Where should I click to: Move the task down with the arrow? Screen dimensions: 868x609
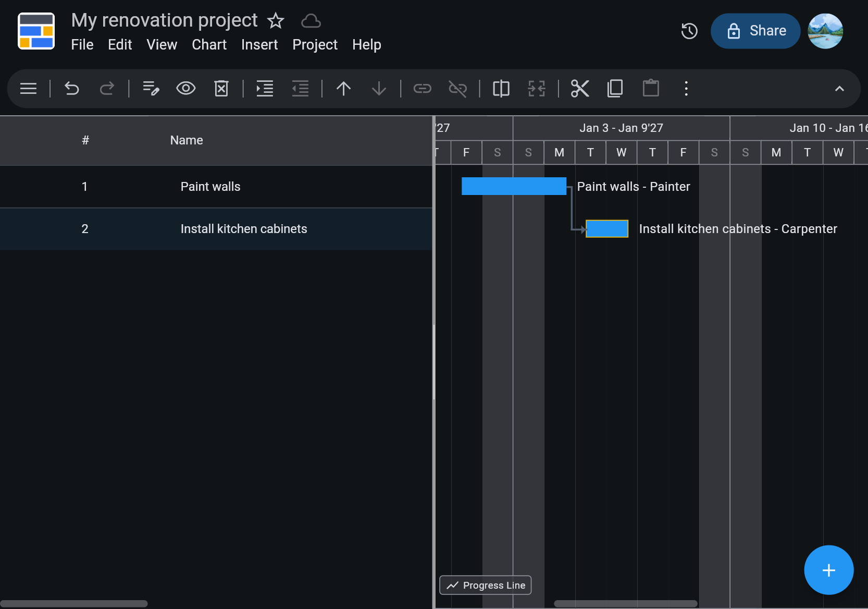[x=379, y=89]
